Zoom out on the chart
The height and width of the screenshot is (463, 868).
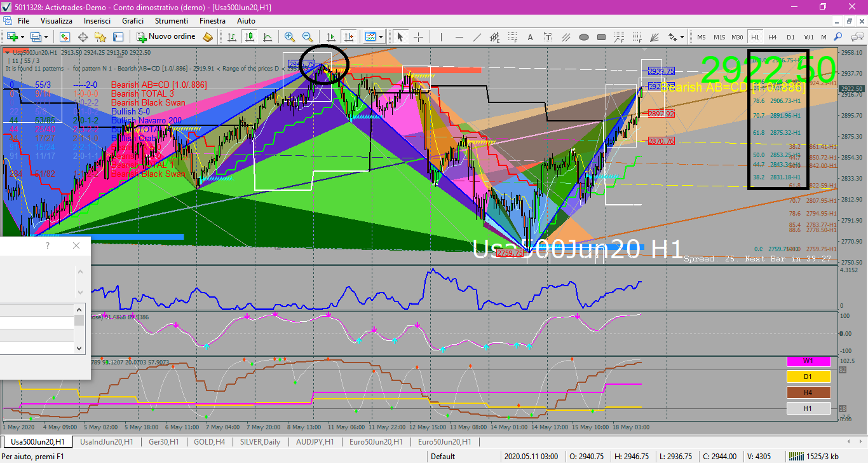tap(308, 37)
